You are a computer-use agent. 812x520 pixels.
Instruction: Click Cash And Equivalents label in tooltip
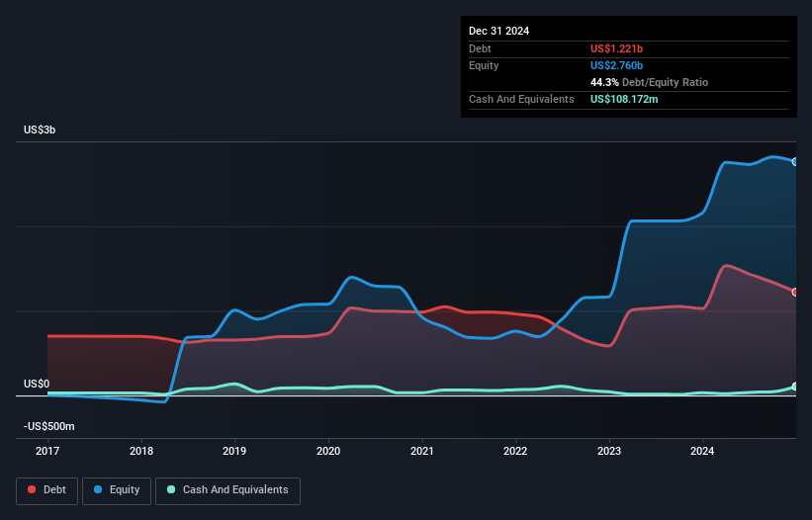(x=521, y=99)
